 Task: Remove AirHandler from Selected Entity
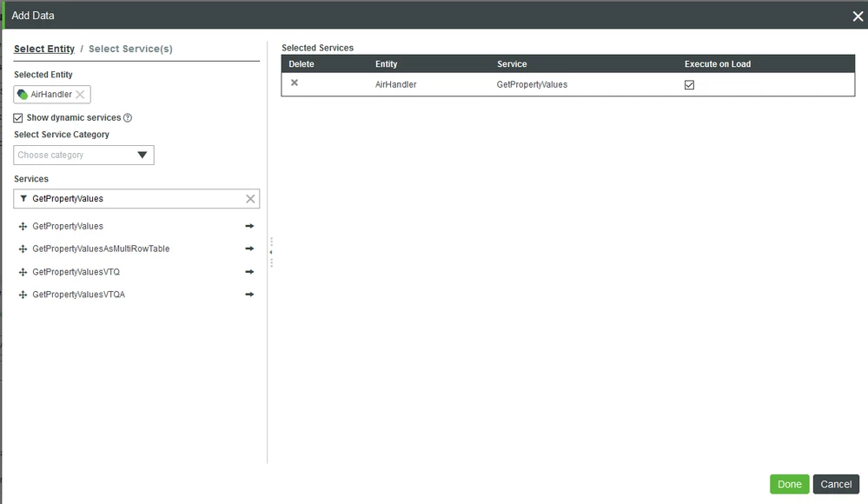click(80, 94)
